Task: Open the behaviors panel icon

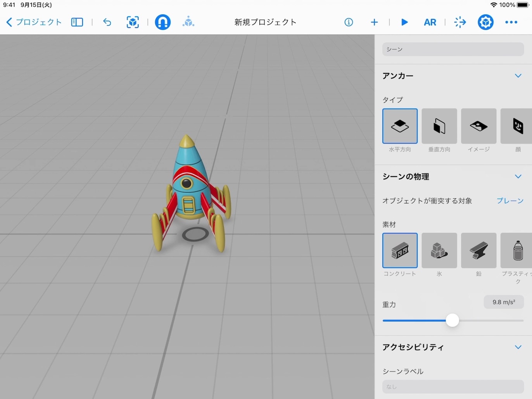Action: [x=460, y=22]
